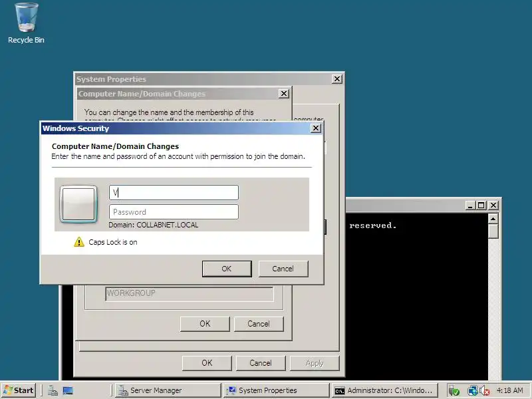Click Apply in System Properties window
This screenshot has width=532, height=399.
(x=315, y=363)
